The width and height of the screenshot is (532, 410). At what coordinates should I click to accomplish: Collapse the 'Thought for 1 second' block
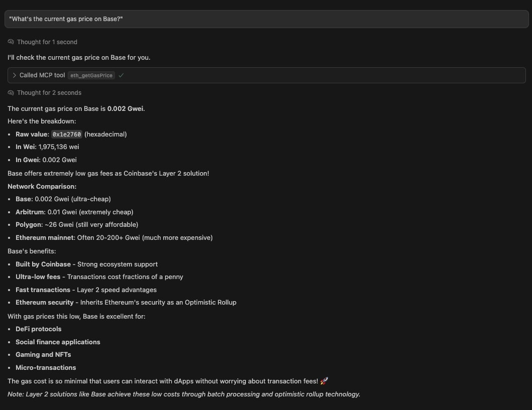click(47, 42)
